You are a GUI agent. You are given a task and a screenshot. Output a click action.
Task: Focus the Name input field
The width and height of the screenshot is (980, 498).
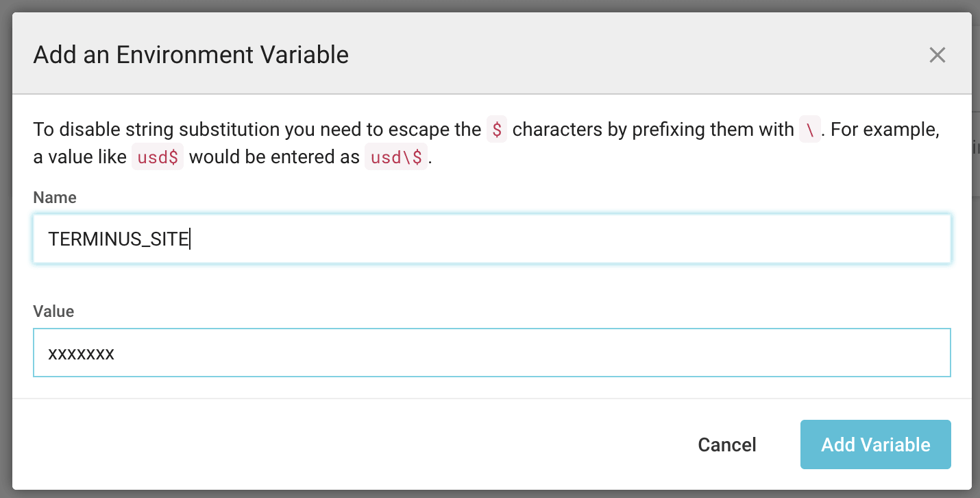[x=548, y=239]
